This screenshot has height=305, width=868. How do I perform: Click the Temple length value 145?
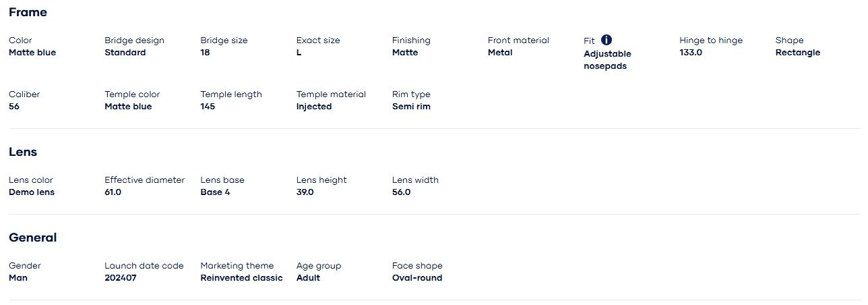[208, 107]
